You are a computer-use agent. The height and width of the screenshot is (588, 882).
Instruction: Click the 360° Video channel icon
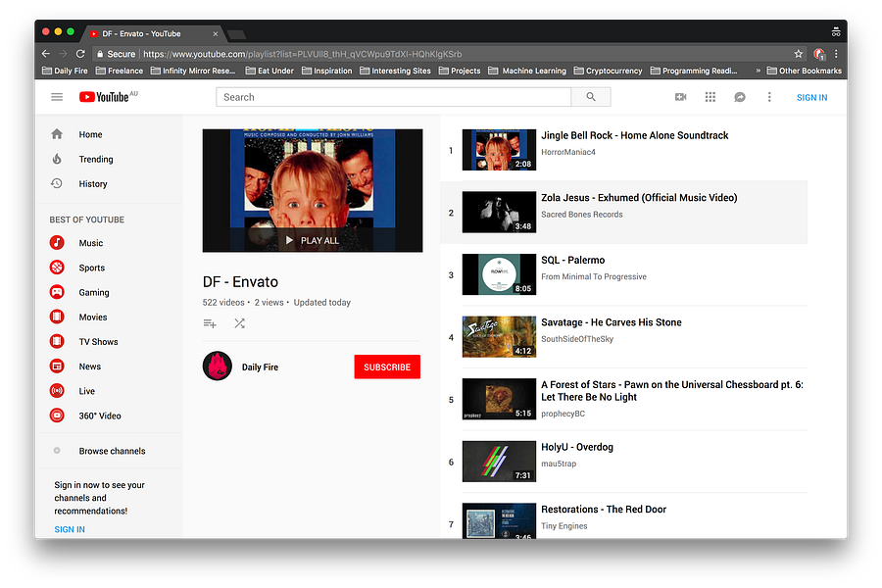pos(57,416)
